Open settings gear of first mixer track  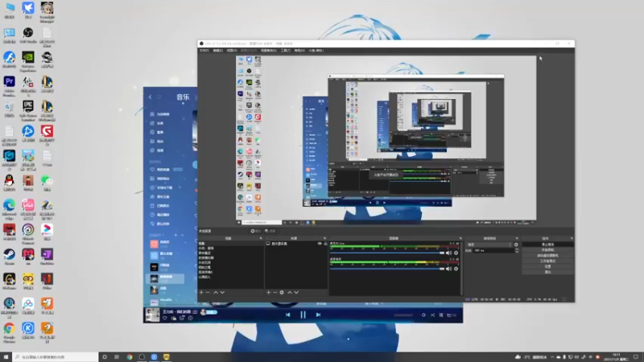456,253
